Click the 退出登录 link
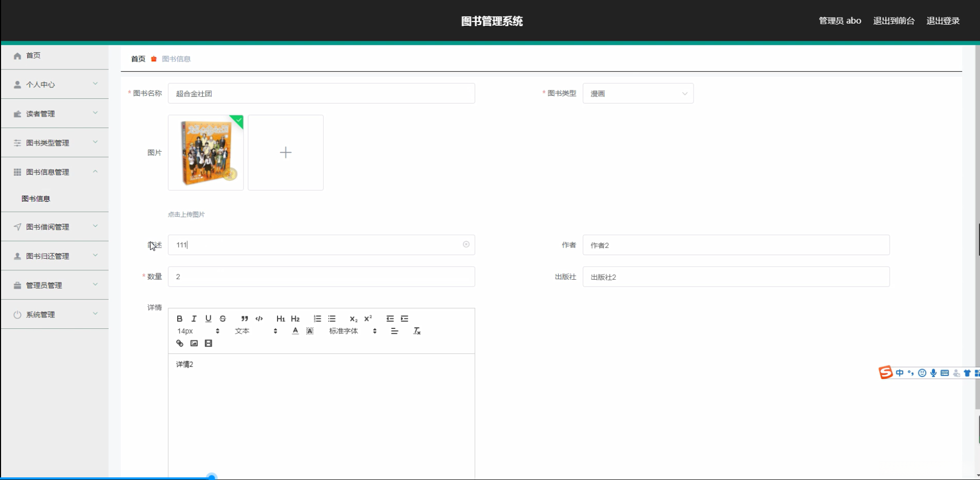 [943, 21]
